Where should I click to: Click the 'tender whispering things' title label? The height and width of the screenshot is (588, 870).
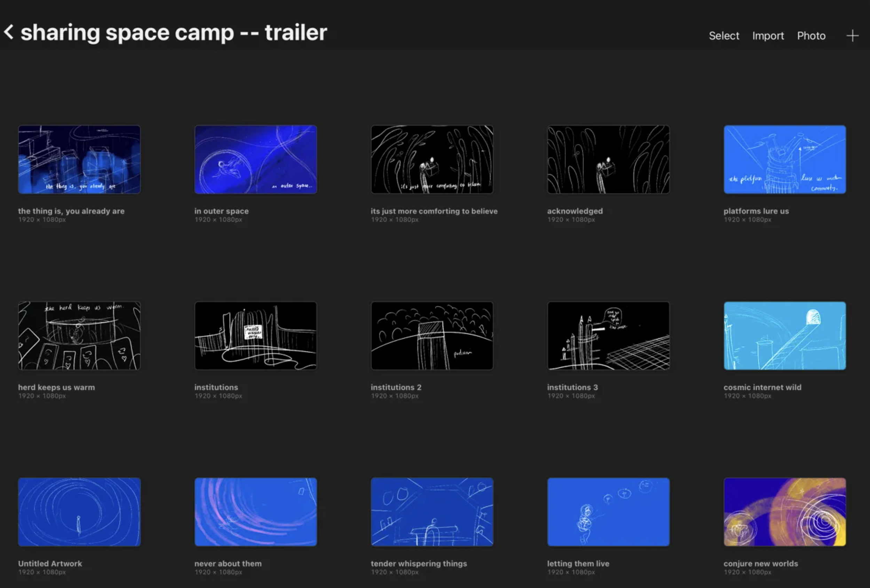click(x=419, y=563)
